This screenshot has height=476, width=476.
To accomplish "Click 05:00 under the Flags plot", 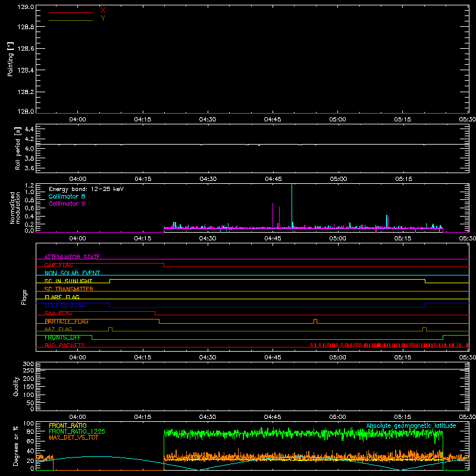I will click(x=337, y=358).
